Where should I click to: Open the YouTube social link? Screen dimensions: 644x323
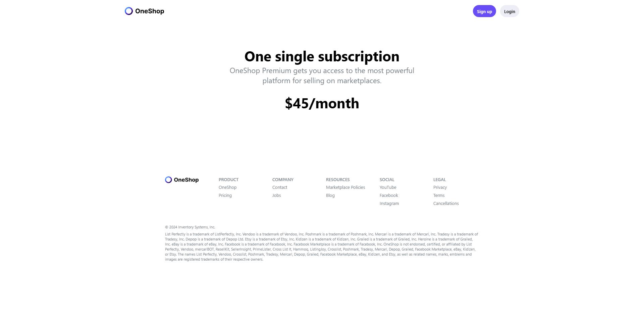[x=388, y=187]
